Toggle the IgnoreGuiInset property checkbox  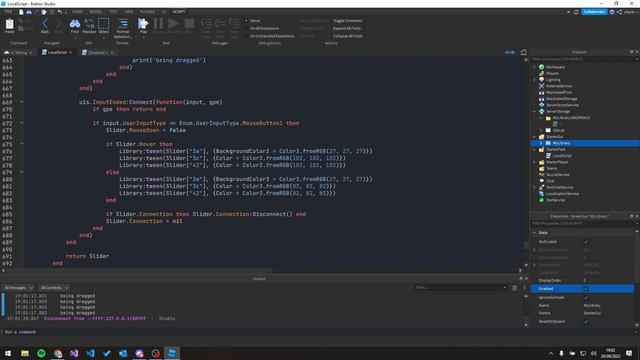pyautogui.click(x=586, y=298)
